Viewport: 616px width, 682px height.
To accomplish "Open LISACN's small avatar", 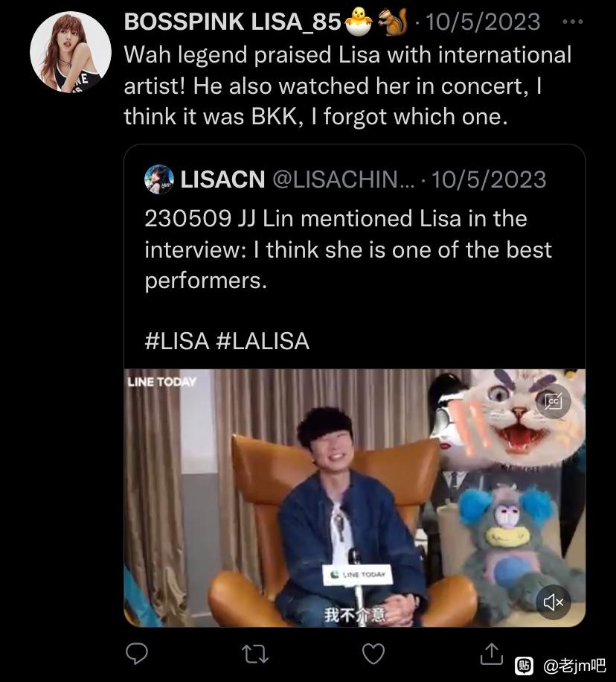I will (159, 179).
